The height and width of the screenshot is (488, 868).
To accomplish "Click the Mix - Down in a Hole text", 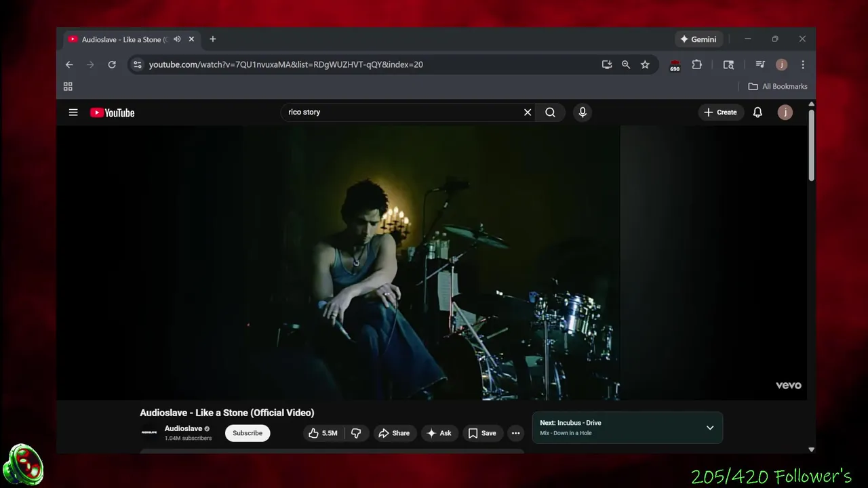I will [x=566, y=433].
